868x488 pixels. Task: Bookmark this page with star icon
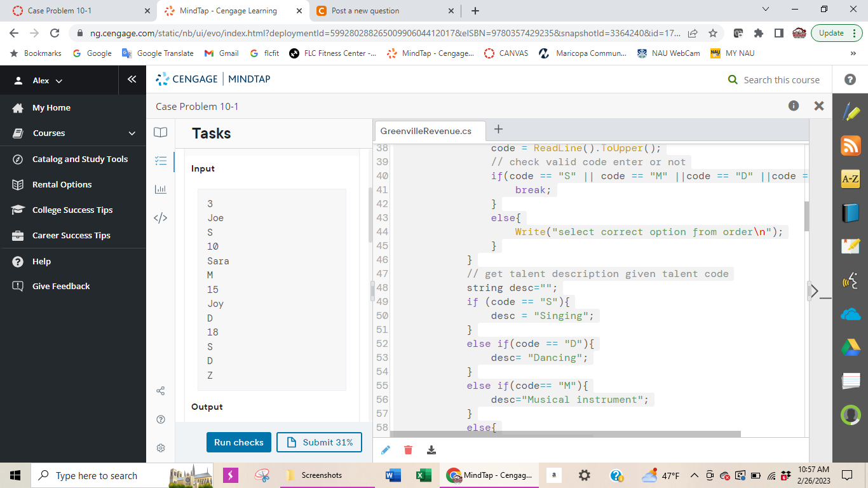[713, 33]
